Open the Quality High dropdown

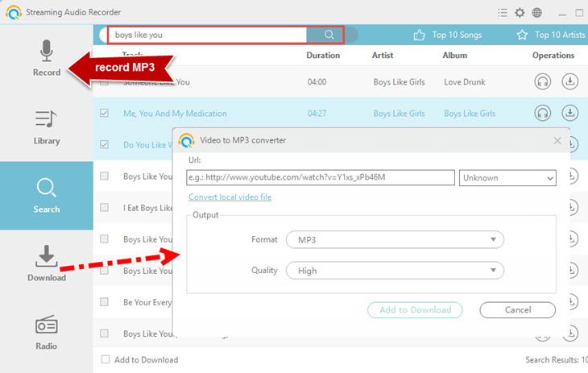395,271
